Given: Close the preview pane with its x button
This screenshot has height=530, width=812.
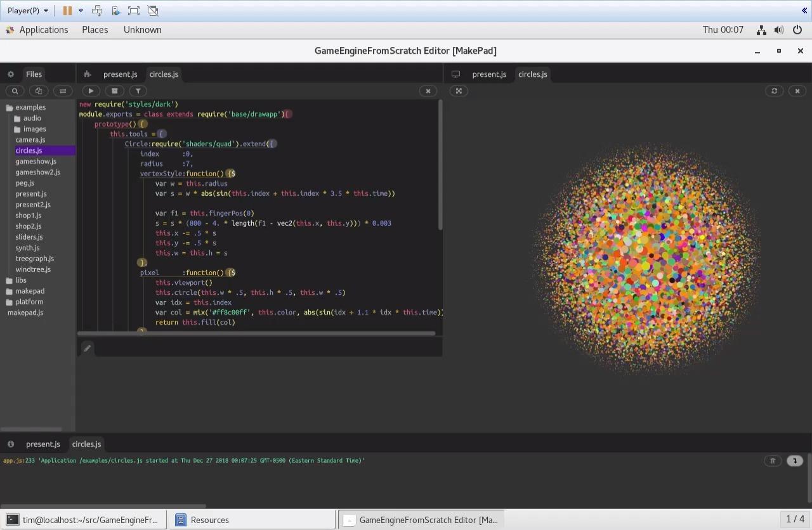Looking at the screenshot, I should [x=797, y=91].
